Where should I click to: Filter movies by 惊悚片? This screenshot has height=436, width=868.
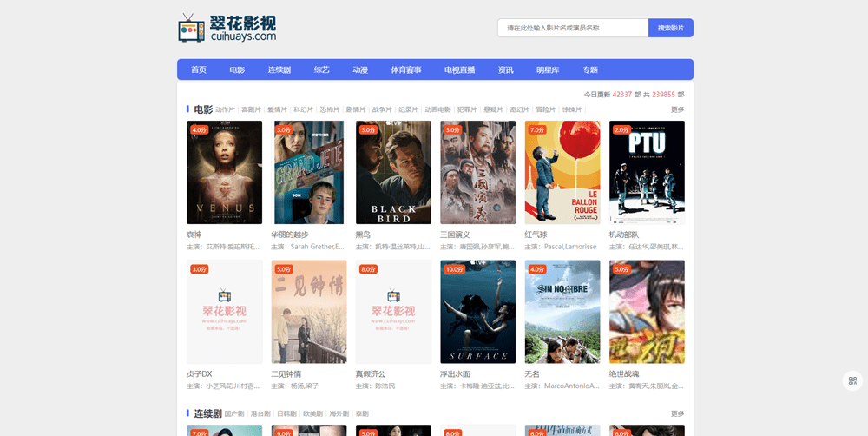coord(572,109)
